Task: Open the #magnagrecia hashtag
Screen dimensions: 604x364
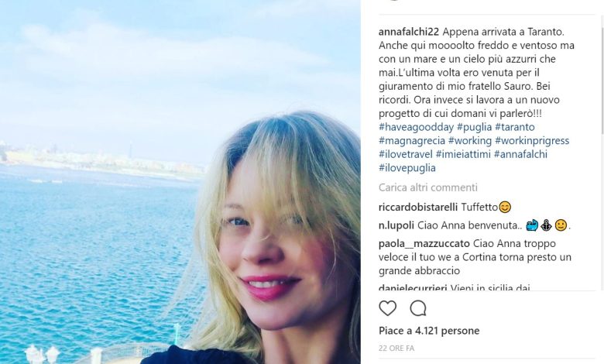Action: click(x=412, y=141)
